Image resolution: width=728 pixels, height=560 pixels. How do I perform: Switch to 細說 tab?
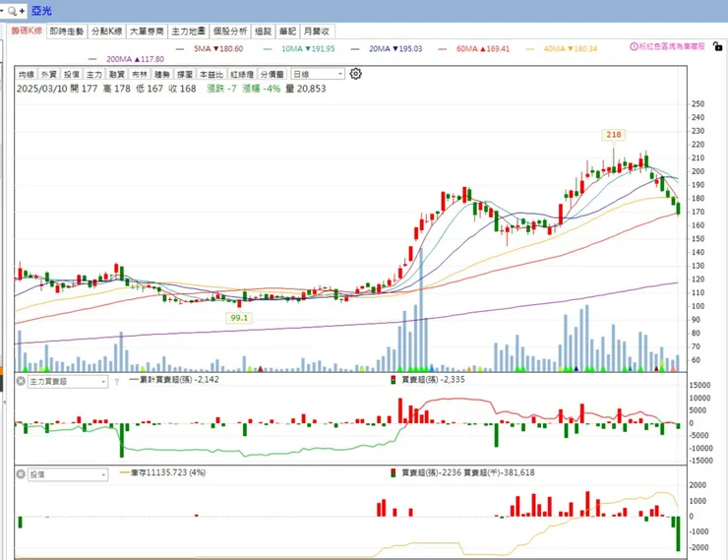(x=264, y=31)
